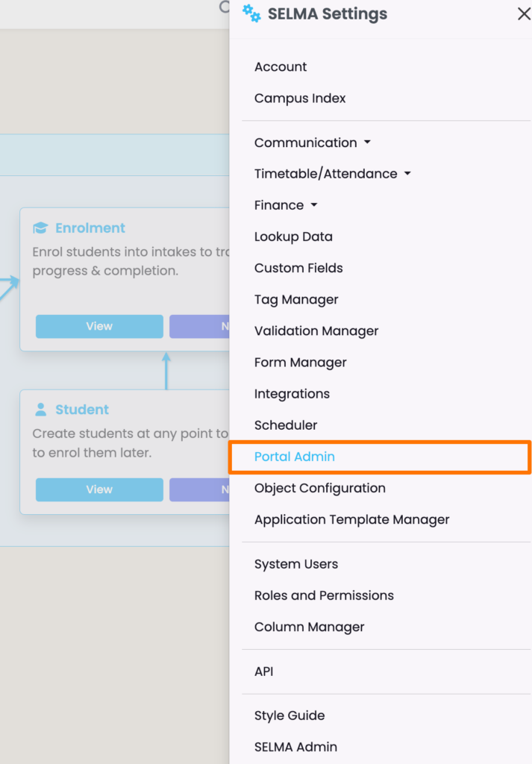Select Portal Admin menu item
Viewport: 532px width, 764px height.
click(x=295, y=457)
